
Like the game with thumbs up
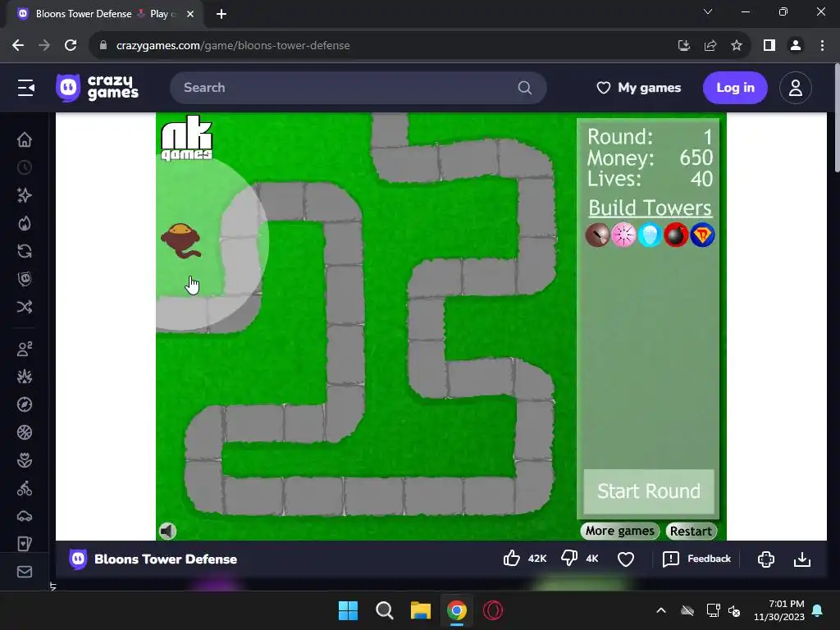tap(512, 559)
